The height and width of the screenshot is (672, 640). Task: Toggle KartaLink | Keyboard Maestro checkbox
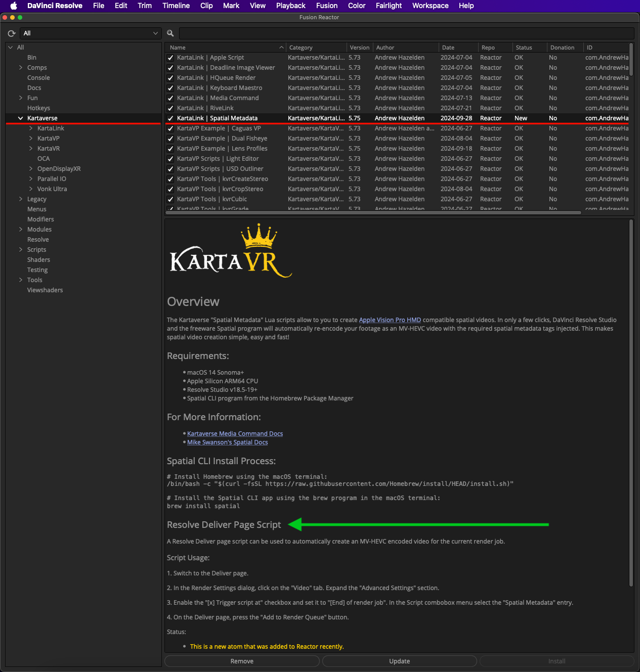click(x=170, y=88)
